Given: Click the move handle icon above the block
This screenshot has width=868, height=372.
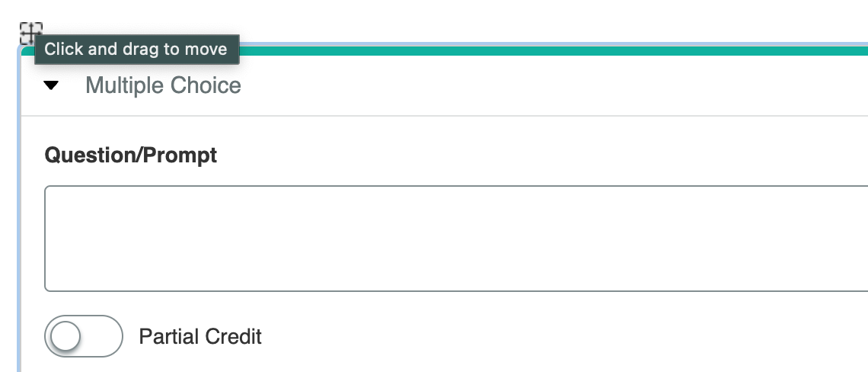Looking at the screenshot, I should [x=30, y=33].
